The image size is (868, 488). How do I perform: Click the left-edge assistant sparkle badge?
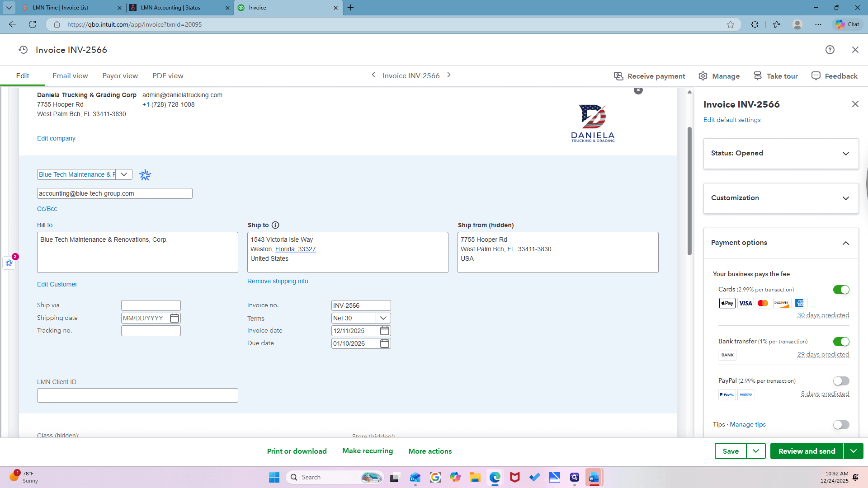[9, 262]
